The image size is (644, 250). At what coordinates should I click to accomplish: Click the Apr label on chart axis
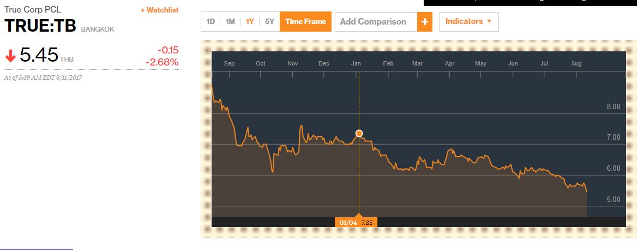(x=449, y=64)
